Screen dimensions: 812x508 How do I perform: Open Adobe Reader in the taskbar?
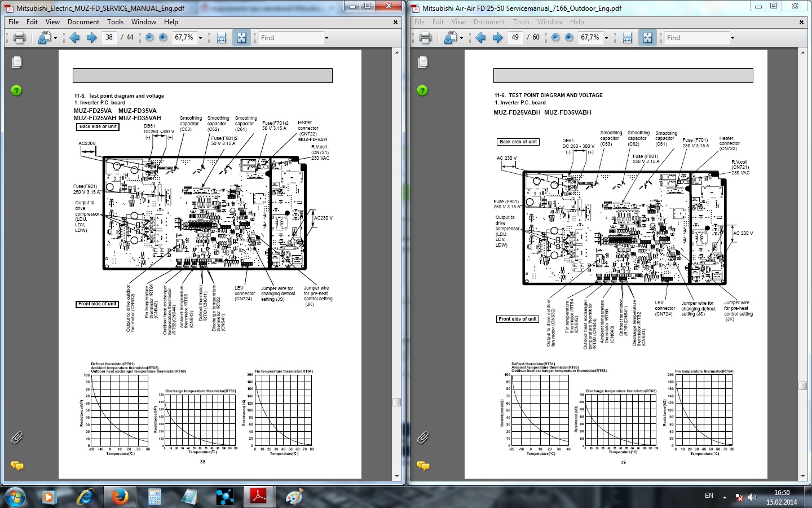click(258, 497)
